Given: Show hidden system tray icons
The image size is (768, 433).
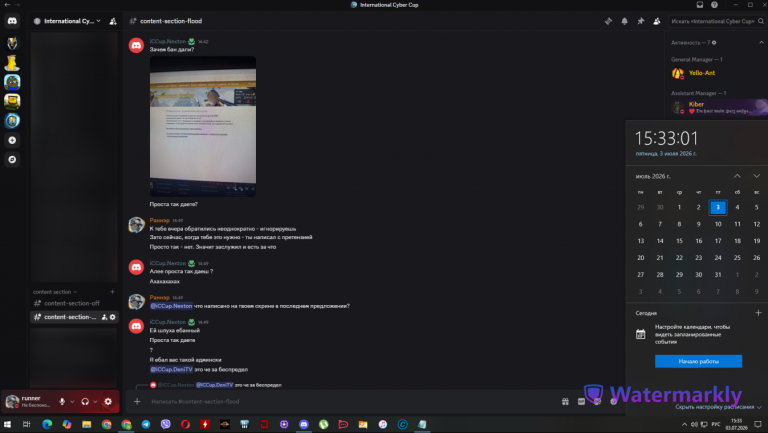Looking at the screenshot, I should pyautogui.click(x=684, y=424).
